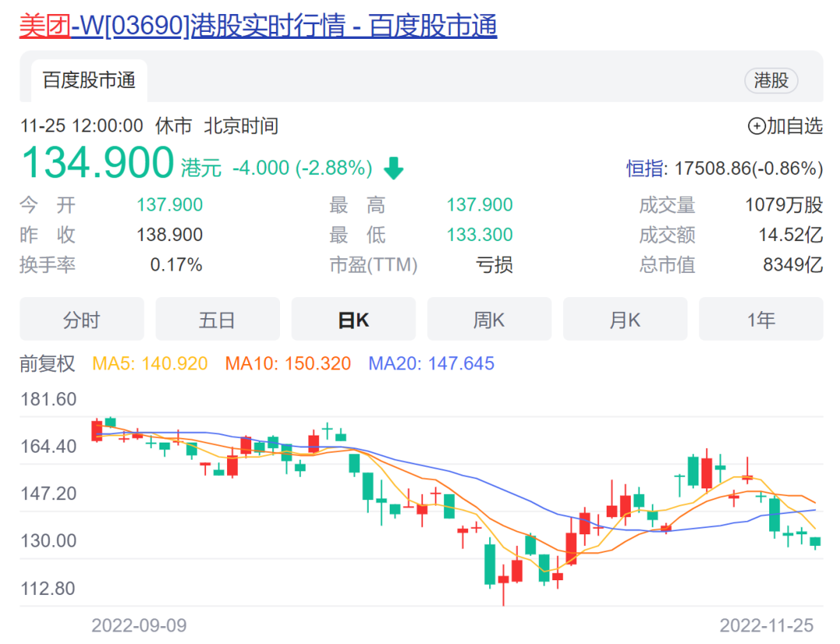Switch chart to 1年 tab
Screen dimensions: 840x644
click(761, 320)
